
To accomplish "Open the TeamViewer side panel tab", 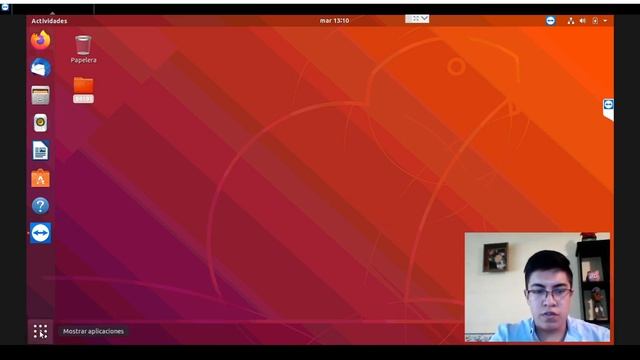I will click(608, 109).
